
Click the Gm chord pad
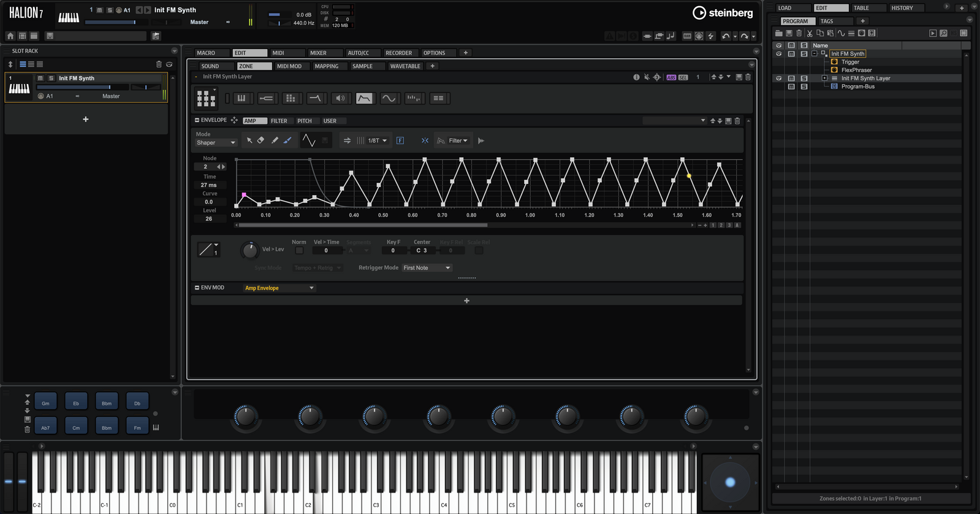coord(45,402)
